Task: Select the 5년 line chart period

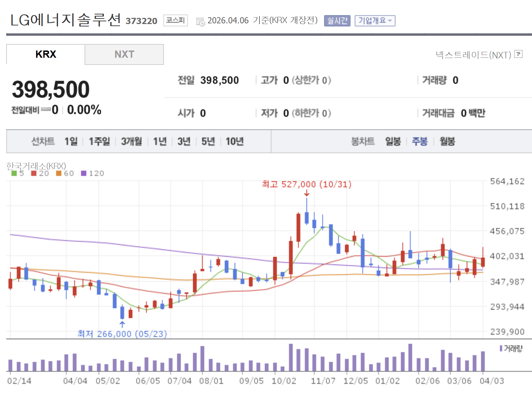Action: tap(208, 141)
